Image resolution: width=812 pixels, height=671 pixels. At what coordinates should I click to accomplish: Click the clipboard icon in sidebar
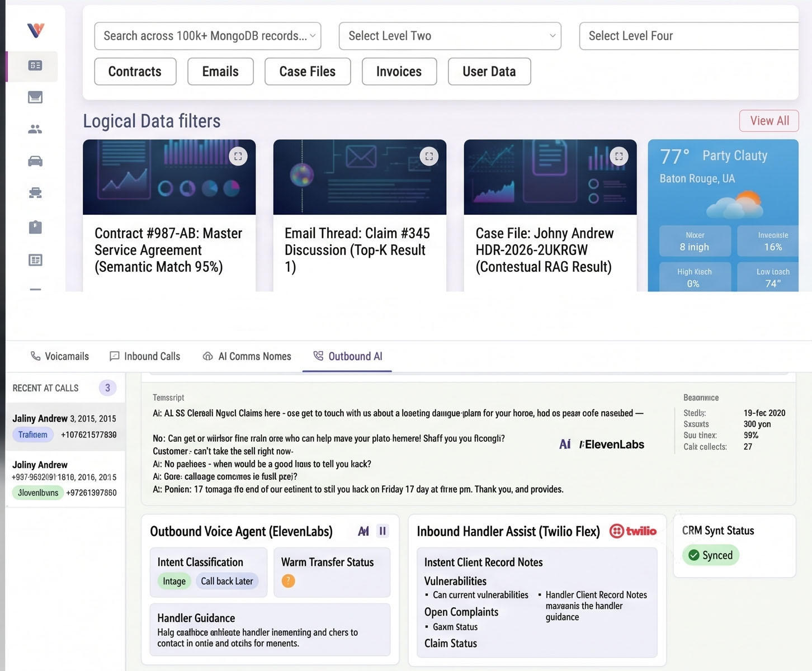35,227
